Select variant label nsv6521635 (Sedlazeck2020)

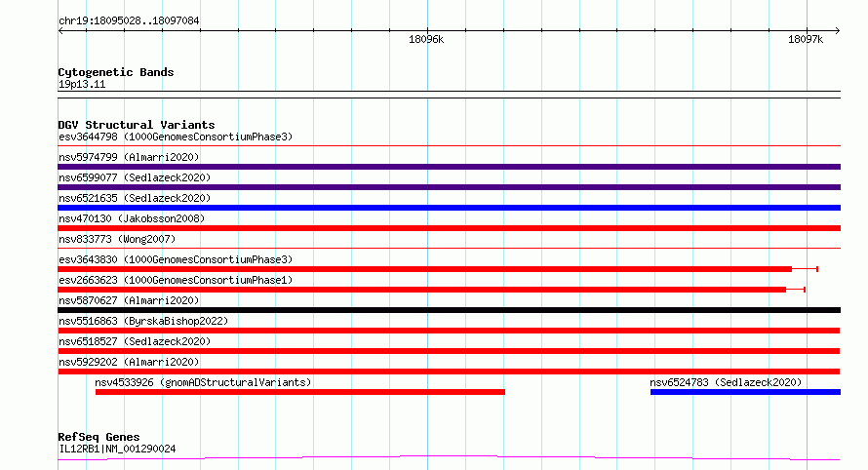(135, 198)
